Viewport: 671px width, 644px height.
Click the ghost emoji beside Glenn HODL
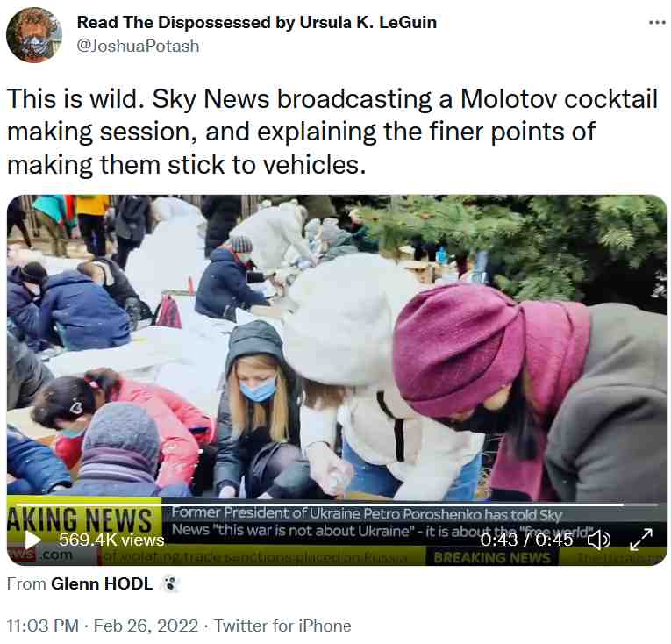[170, 583]
